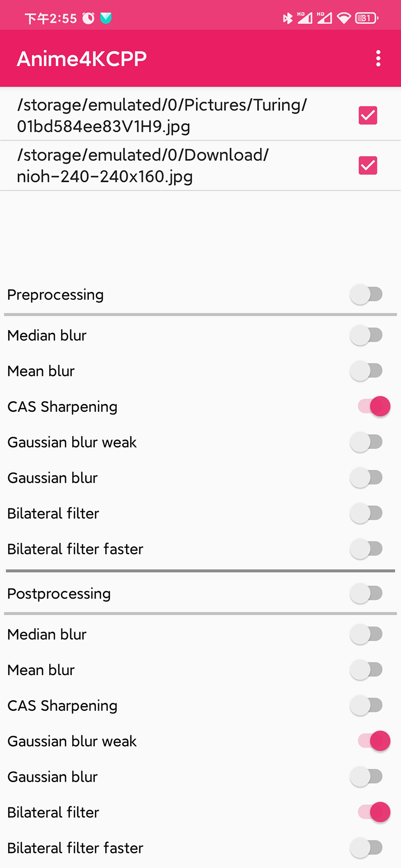This screenshot has height=868, width=401.
Task: Turn on preprocessing Median blur
Action: point(367,335)
